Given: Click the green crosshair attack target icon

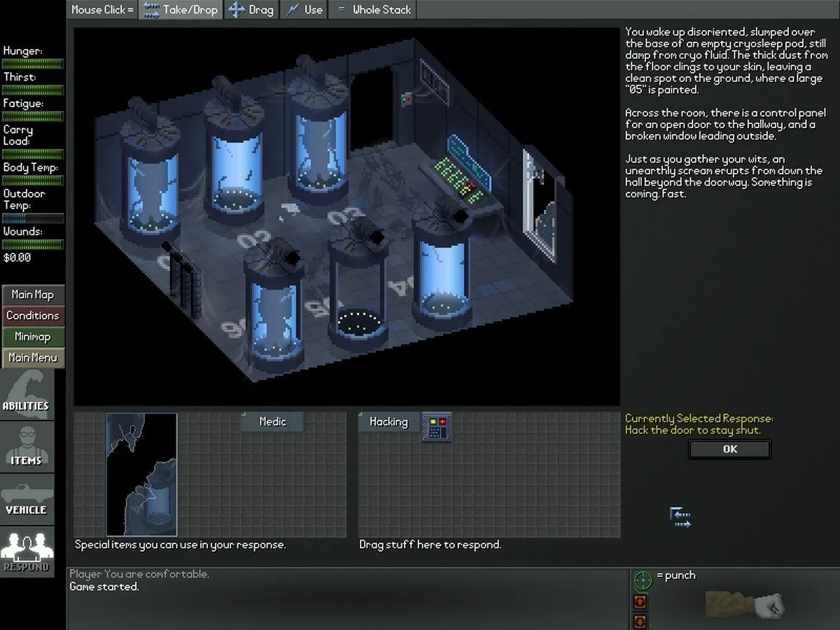Looking at the screenshot, I should 642,580.
